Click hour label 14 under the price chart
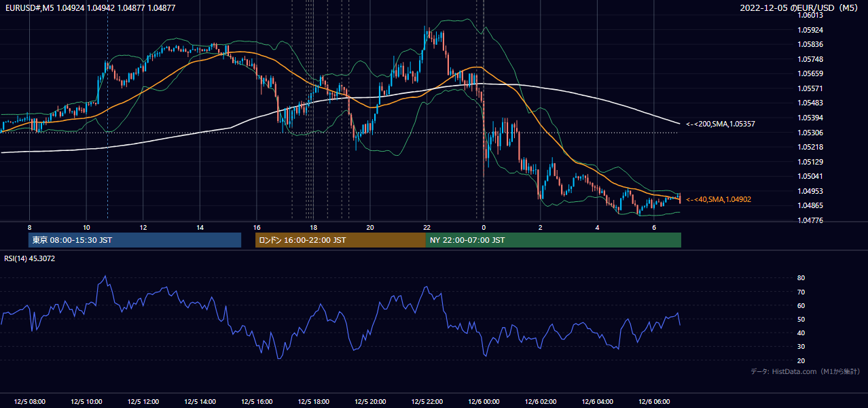This screenshot has width=868, height=408. [x=200, y=227]
